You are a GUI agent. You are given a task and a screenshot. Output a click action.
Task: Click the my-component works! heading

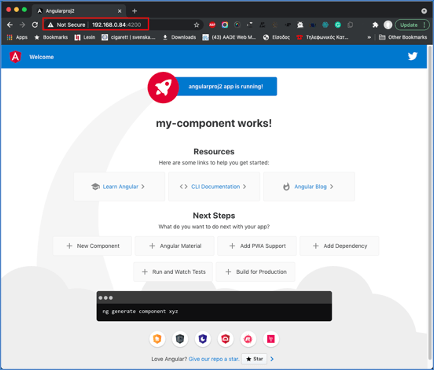pos(214,123)
